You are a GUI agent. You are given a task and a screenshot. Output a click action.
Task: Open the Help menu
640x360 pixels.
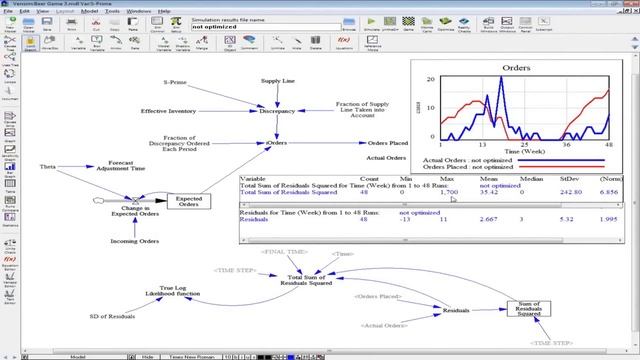164,11
